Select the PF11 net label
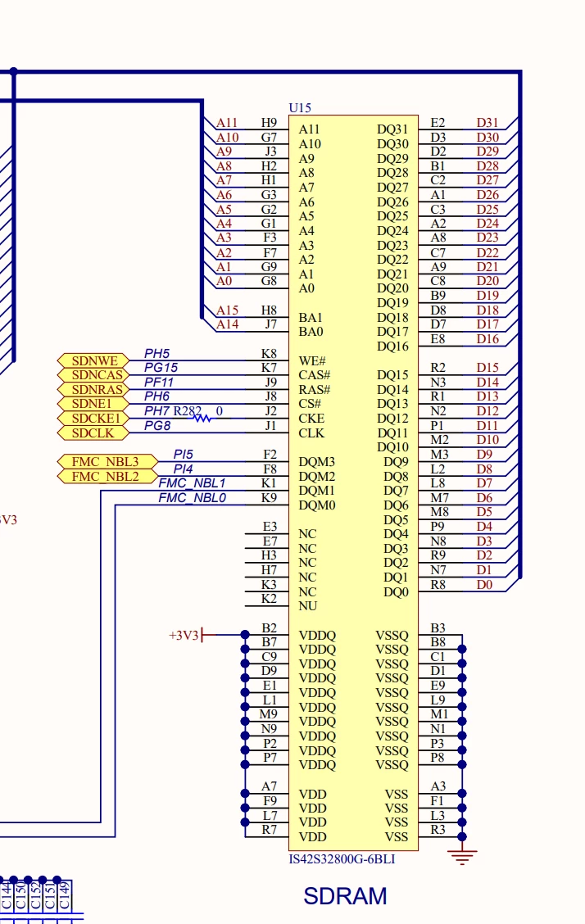585x924 pixels. 159,382
